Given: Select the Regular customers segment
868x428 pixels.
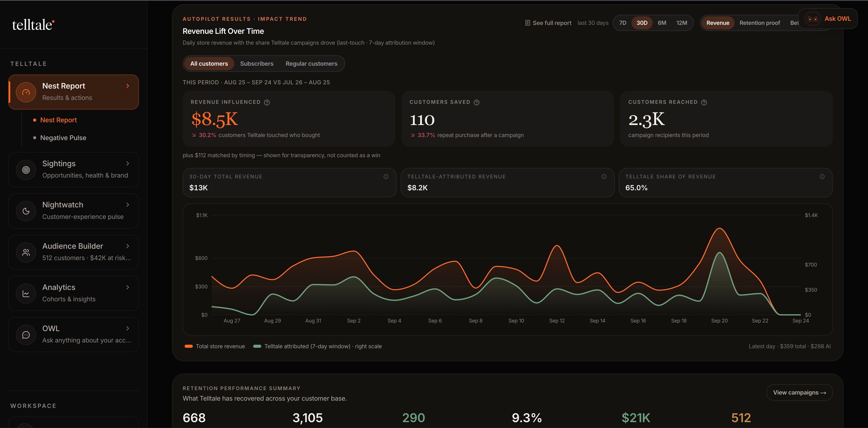Looking at the screenshot, I should click(x=311, y=64).
